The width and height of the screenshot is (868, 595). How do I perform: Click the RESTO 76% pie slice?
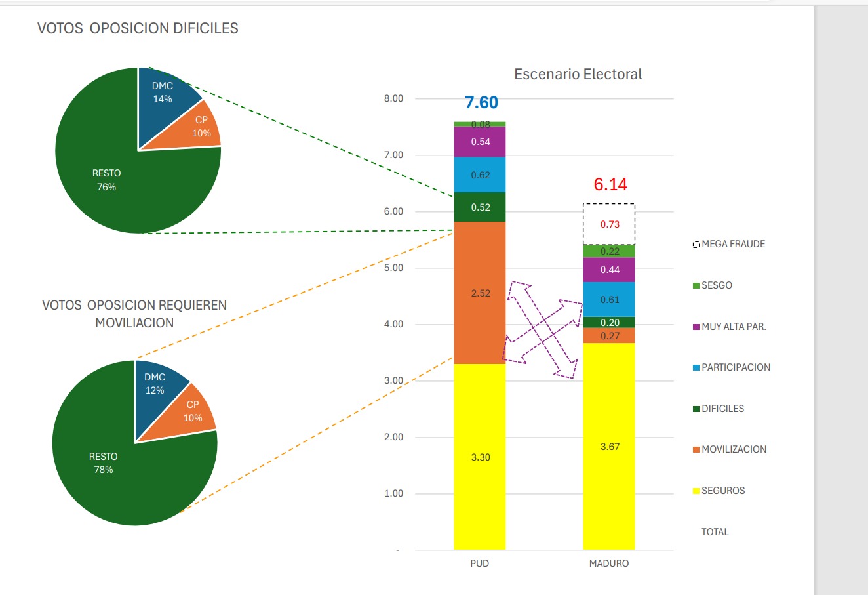(x=106, y=180)
